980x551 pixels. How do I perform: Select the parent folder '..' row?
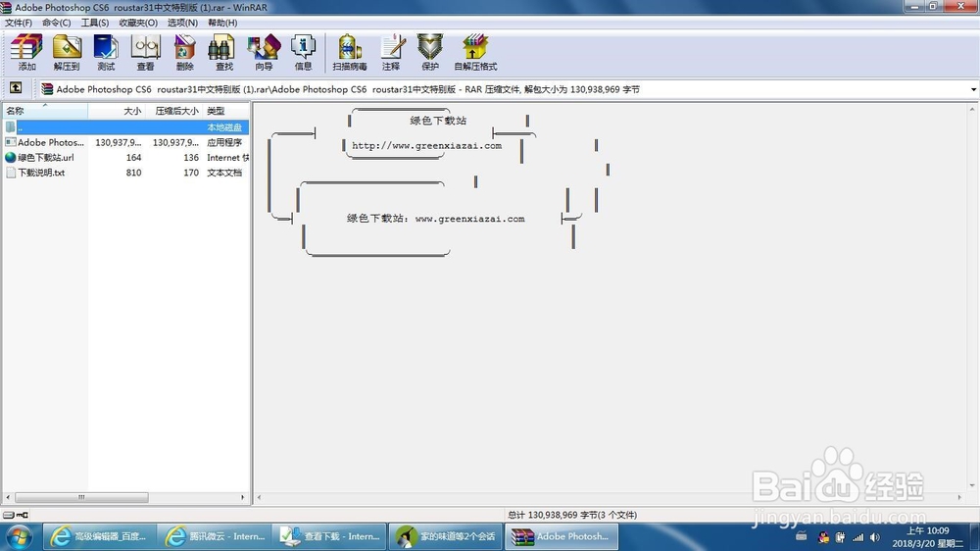(x=125, y=126)
